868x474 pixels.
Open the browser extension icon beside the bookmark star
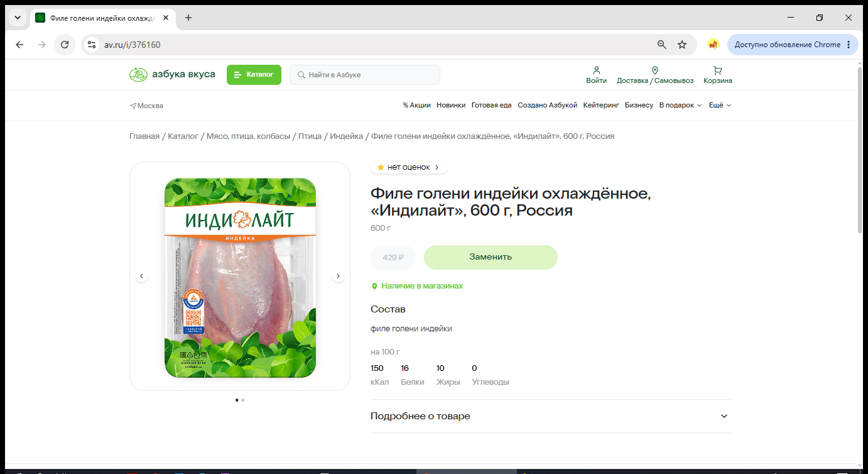[x=713, y=45]
